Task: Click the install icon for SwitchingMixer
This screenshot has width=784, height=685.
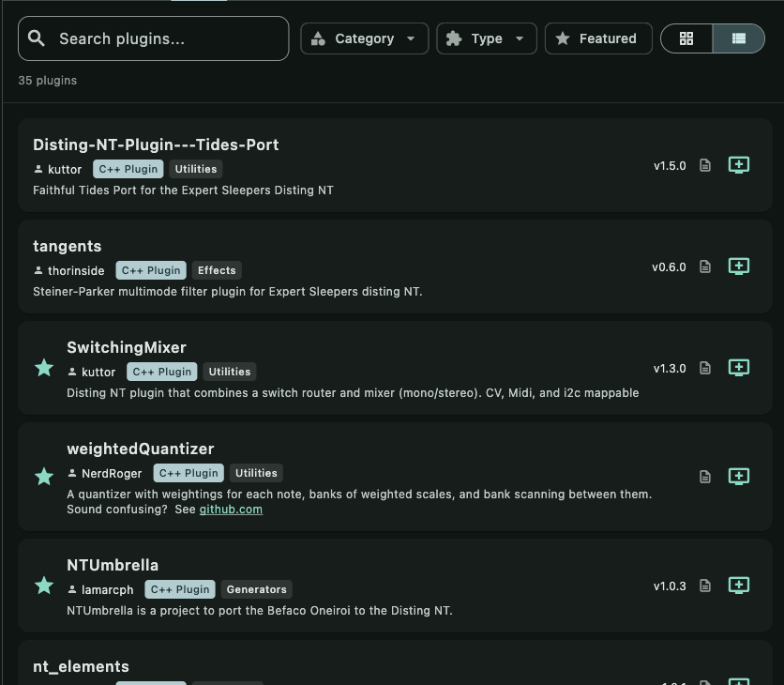Action: (x=739, y=368)
